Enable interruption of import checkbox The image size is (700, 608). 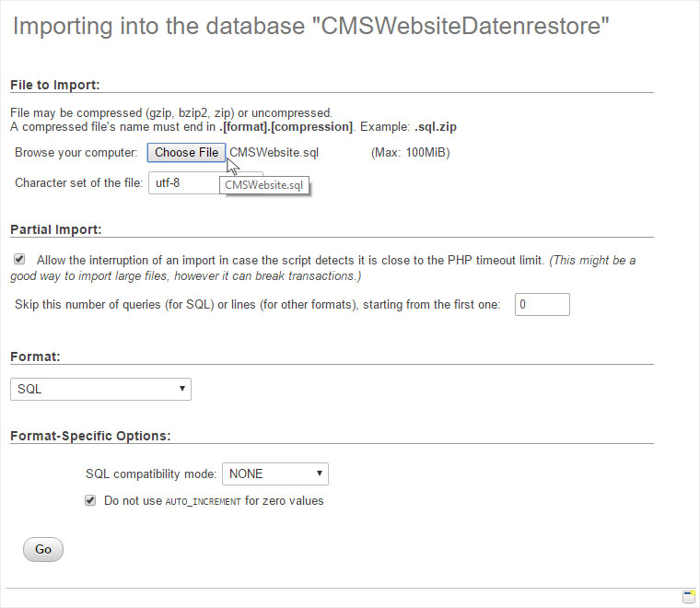tap(19, 259)
